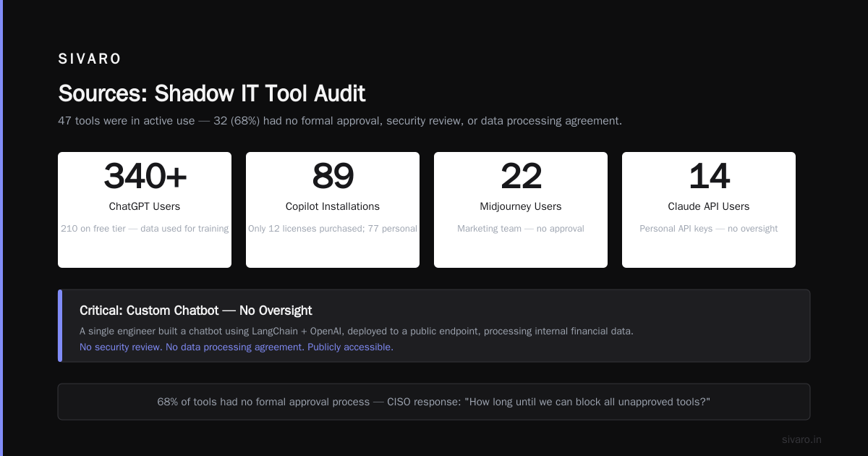Select the 'Midjourney Users' label
Viewport: 868px width, 456px height.
coord(521,206)
